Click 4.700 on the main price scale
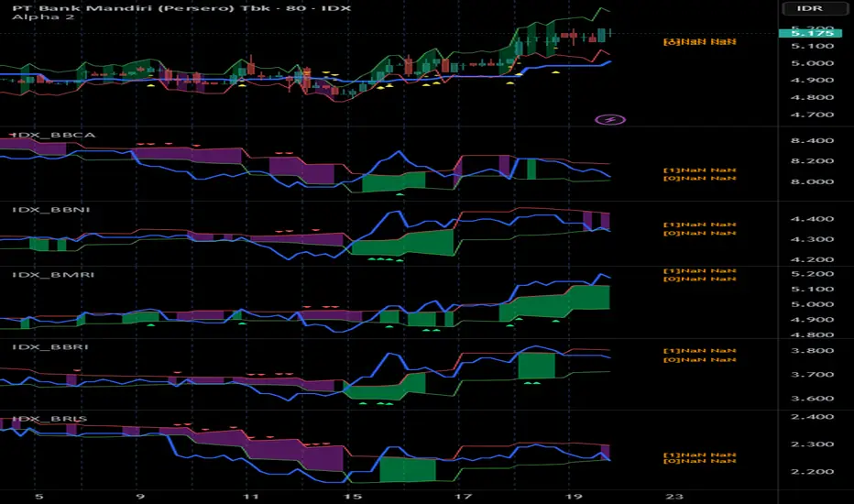 point(812,115)
